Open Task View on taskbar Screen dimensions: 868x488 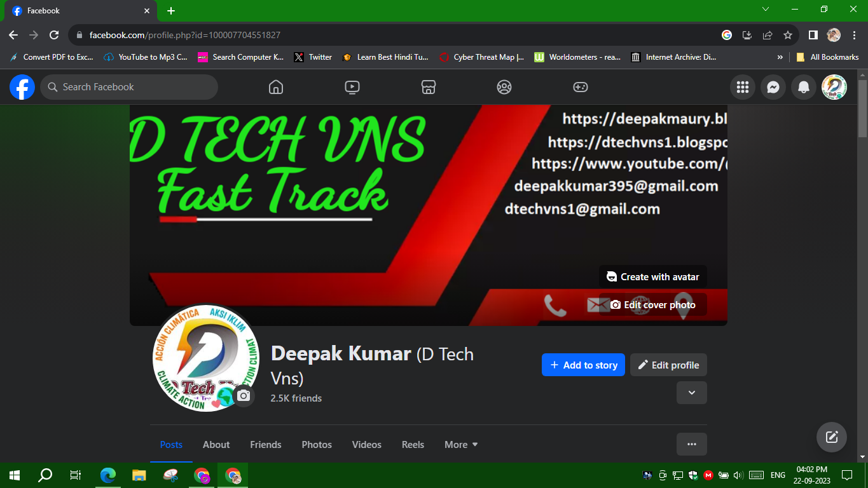pyautogui.click(x=76, y=475)
